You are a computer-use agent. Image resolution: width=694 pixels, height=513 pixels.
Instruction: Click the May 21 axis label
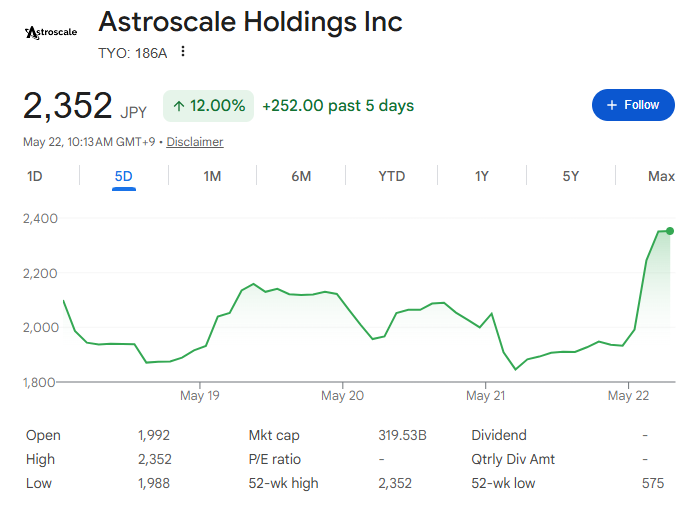coord(486,395)
